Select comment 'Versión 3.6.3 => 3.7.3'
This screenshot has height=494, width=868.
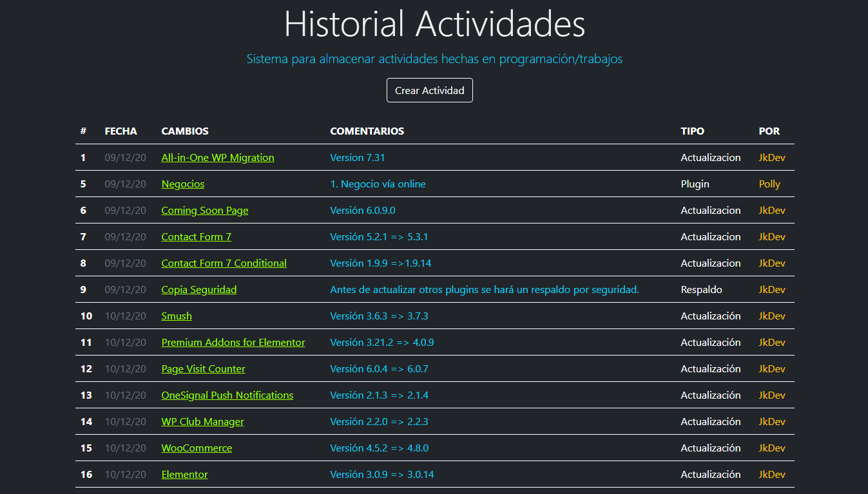pyautogui.click(x=380, y=316)
